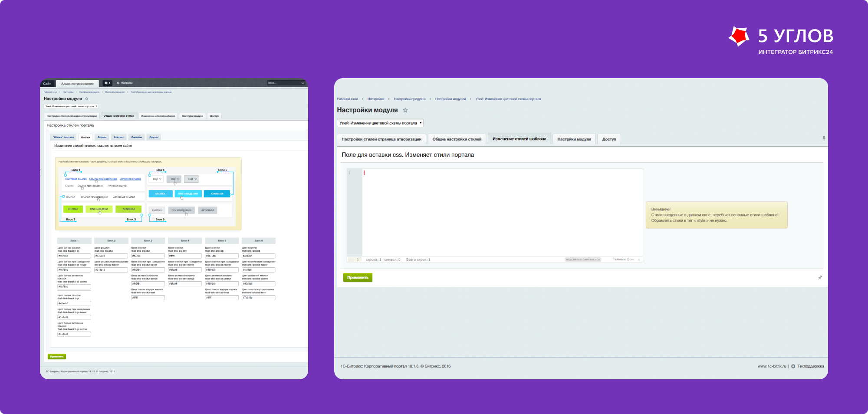Click inside the CSS code editor area
868x414 pixels.
502,213
